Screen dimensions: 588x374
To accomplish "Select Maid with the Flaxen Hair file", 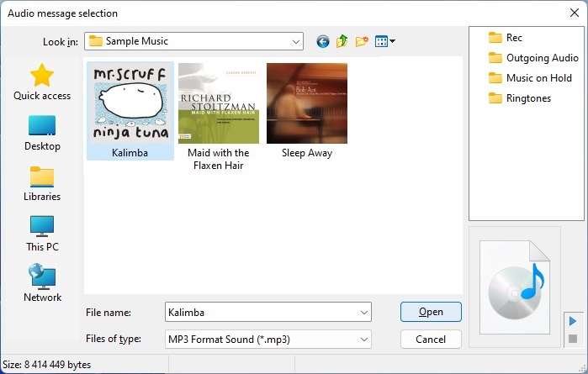I will click(219, 117).
